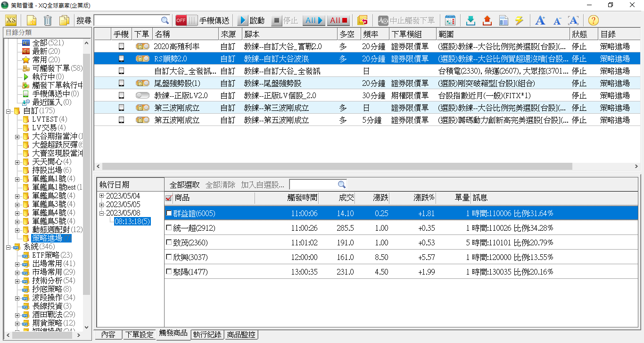This screenshot has width=644, height=343.
Task: Increase font size with large A+ icon
Action: (540, 20)
